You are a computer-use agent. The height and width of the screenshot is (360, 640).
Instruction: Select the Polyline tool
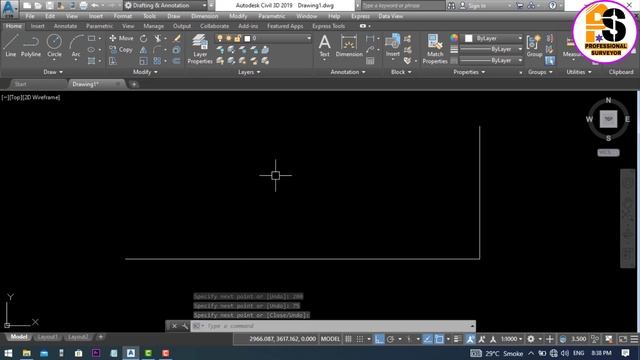31,45
